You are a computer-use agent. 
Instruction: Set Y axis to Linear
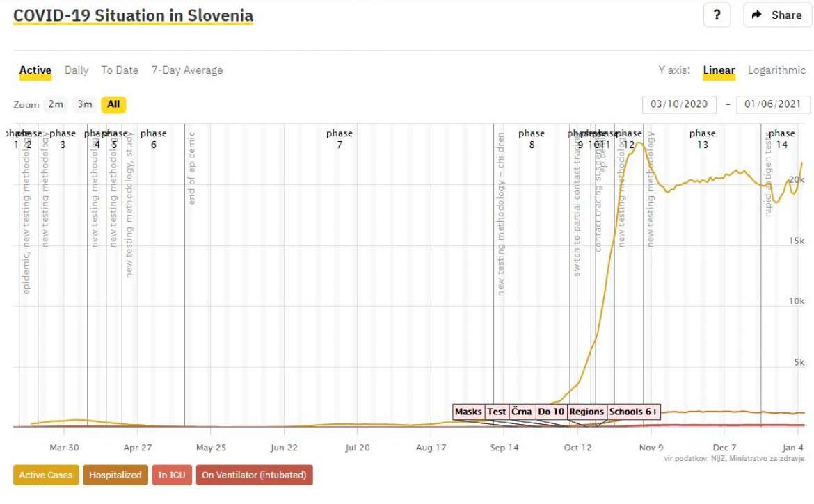coord(719,70)
